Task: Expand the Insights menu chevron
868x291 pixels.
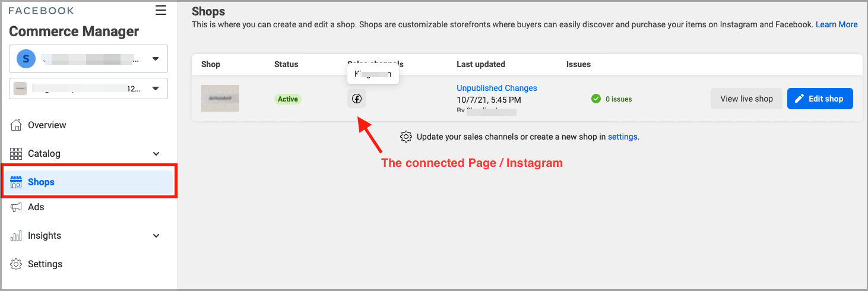Action: click(156, 236)
